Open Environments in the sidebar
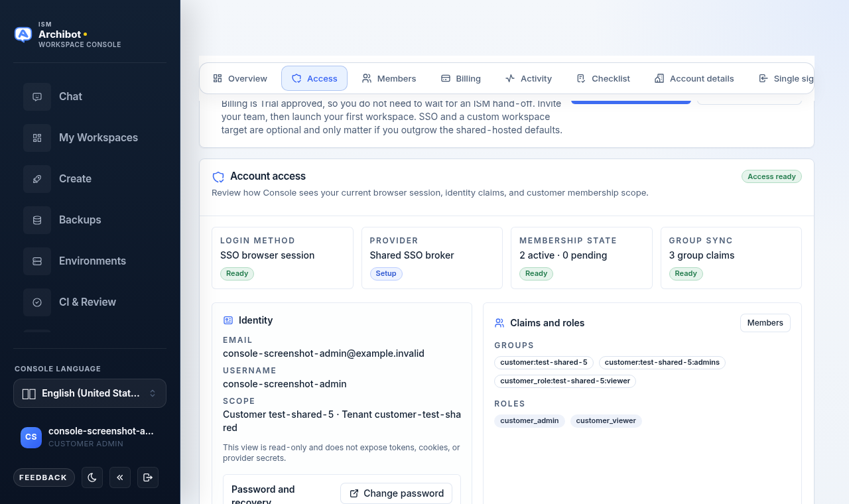This screenshot has height=504, width=849. click(x=90, y=261)
